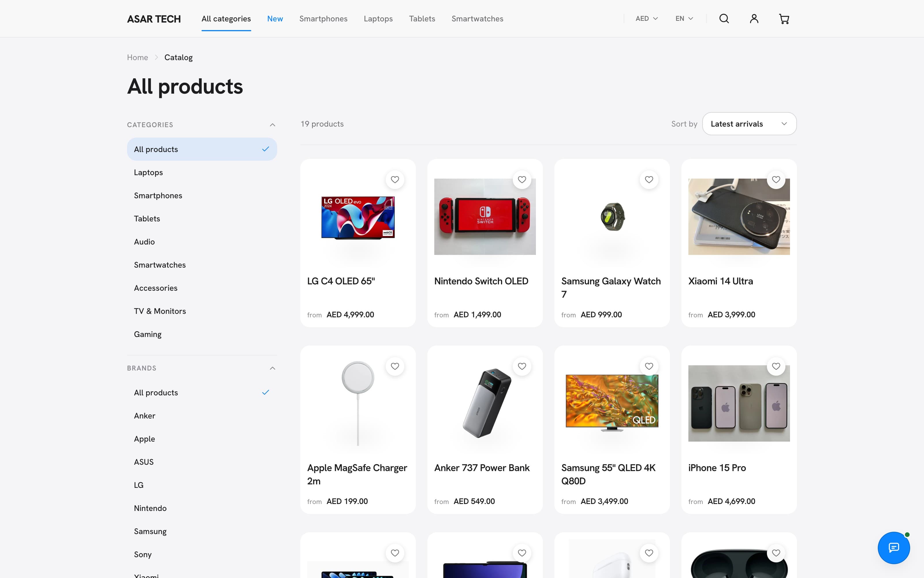
Task: Click the "Anker 737 Power Bank" title
Action: (x=481, y=468)
